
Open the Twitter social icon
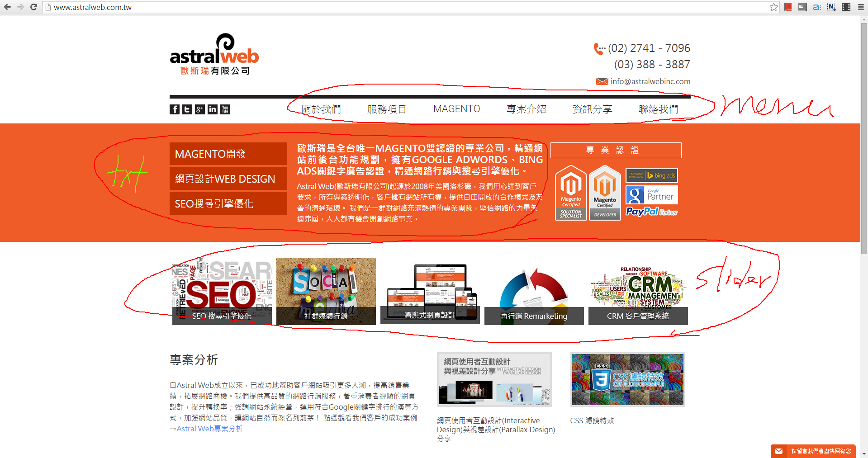[187, 109]
